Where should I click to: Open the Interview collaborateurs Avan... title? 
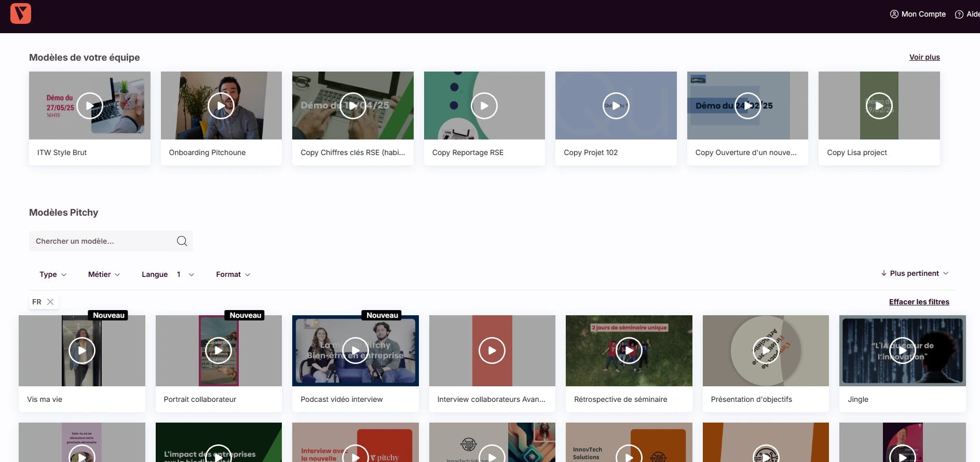[492, 399]
